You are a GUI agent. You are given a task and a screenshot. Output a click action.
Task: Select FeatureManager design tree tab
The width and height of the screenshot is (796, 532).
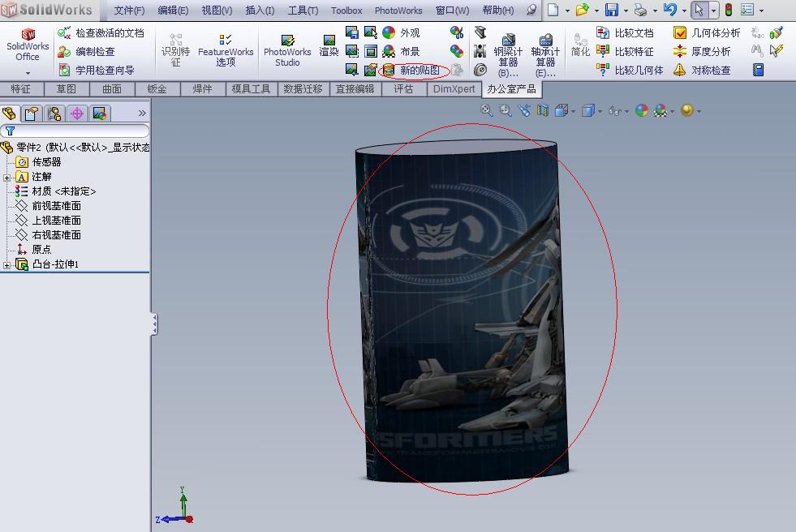9,113
